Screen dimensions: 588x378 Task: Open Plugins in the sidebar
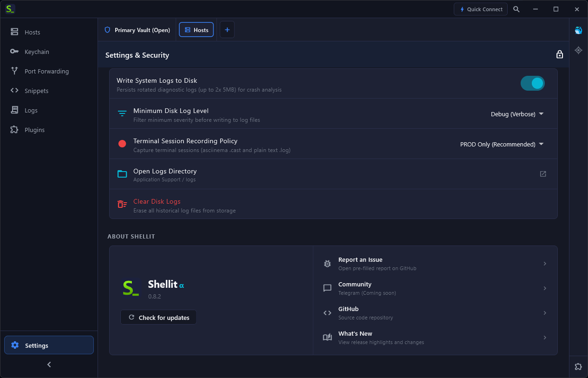49,130
